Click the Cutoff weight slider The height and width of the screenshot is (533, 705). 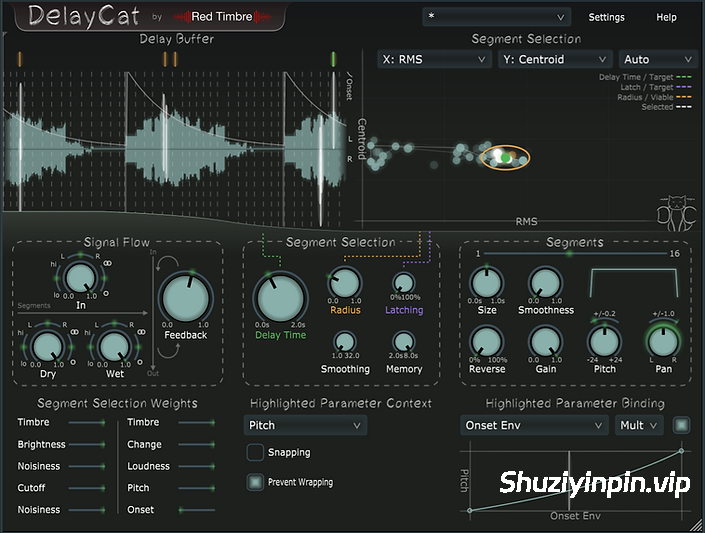pyautogui.click(x=87, y=488)
